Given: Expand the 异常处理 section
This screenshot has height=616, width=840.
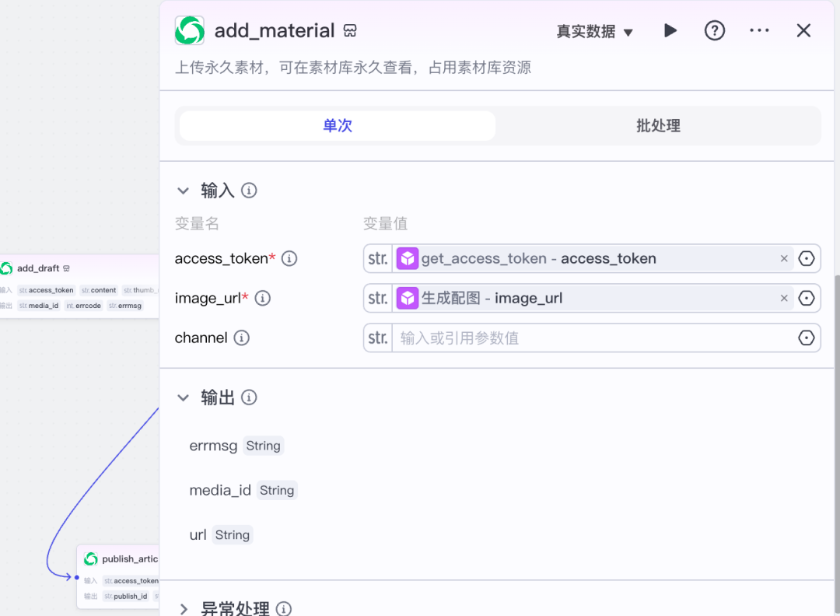Looking at the screenshot, I should tap(184, 610).
